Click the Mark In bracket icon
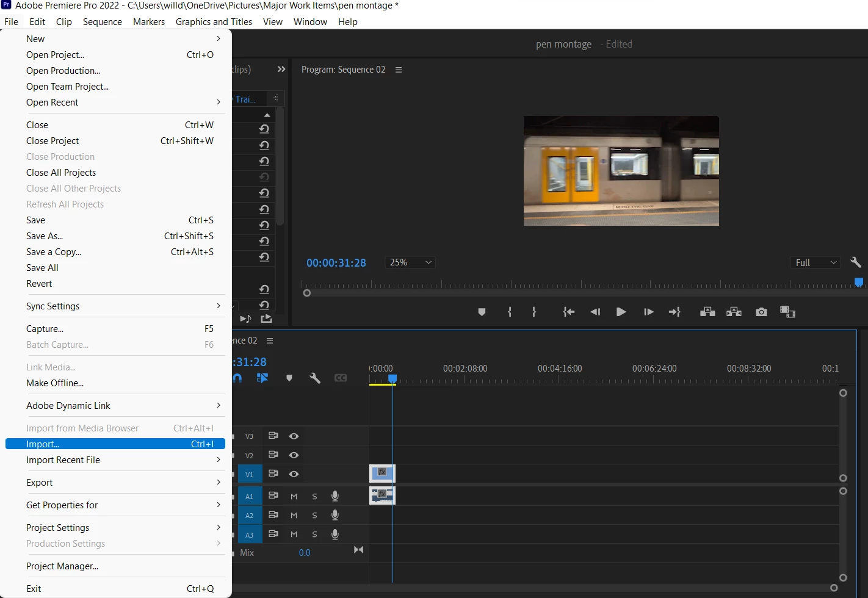This screenshot has height=598, width=868. 510,312
